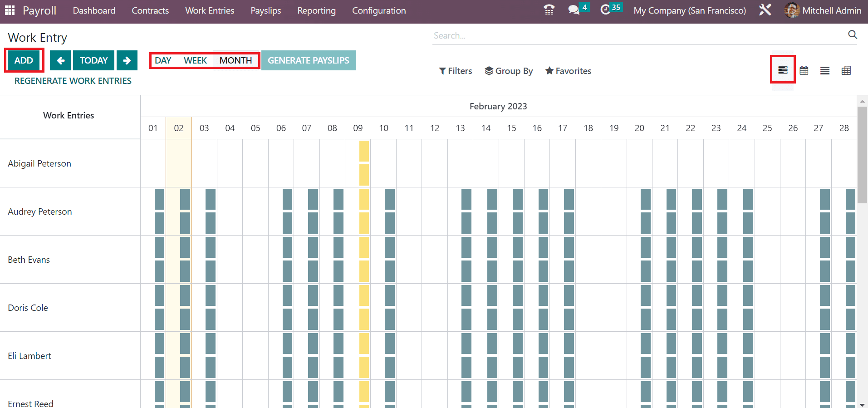Switch scale to Day

click(x=163, y=60)
